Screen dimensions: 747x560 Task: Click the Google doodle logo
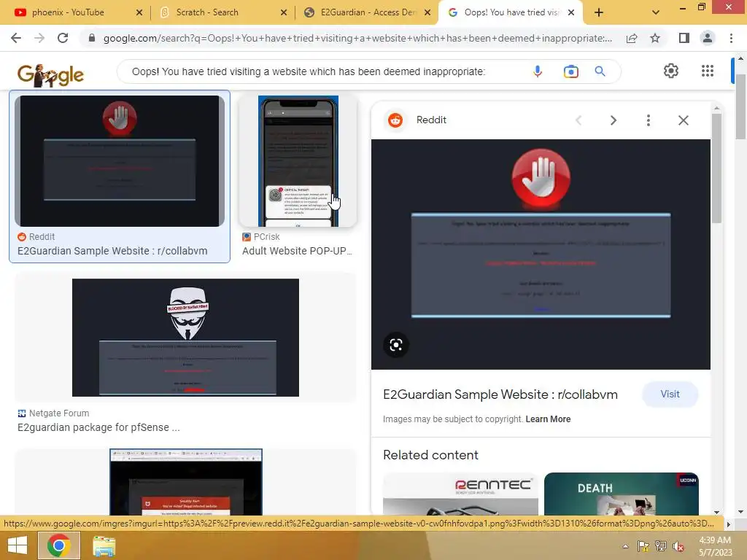50,75
